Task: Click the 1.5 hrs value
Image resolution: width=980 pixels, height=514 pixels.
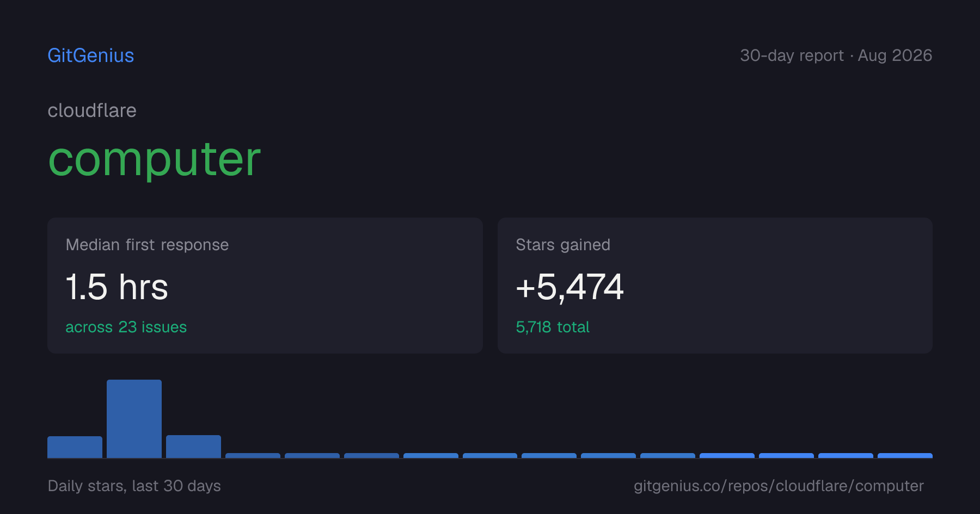Action: click(117, 287)
